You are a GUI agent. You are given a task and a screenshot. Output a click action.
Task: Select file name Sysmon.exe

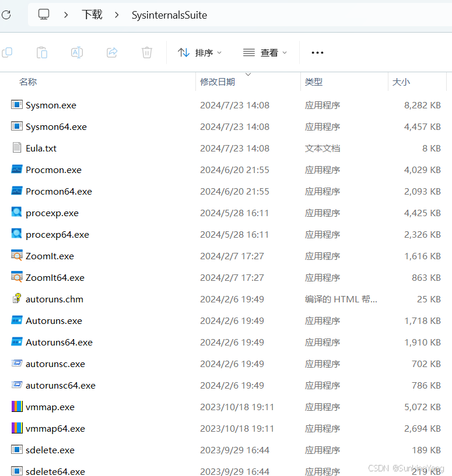point(51,105)
